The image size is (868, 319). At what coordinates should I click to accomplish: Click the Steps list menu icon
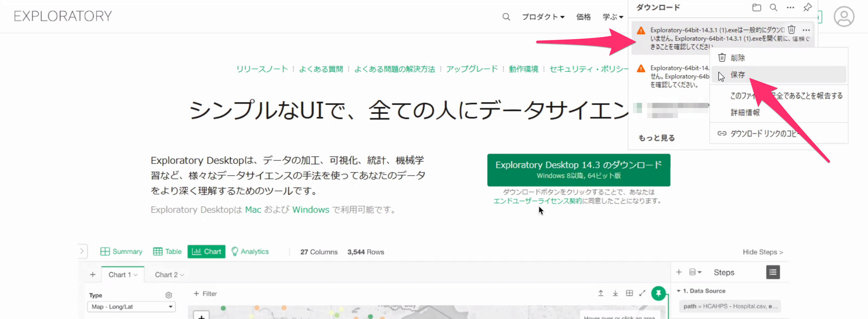click(x=773, y=272)
